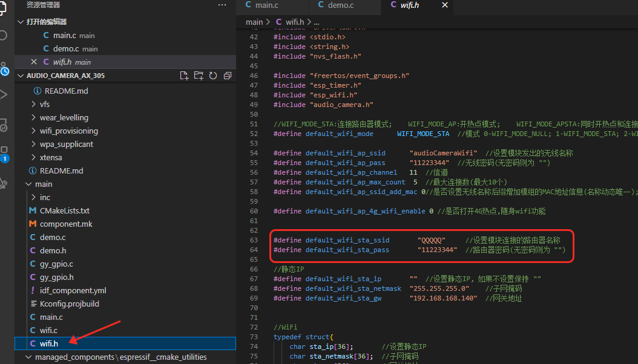Click WIFI_MODE_STA value on line 52

click(x=423, y=134)
